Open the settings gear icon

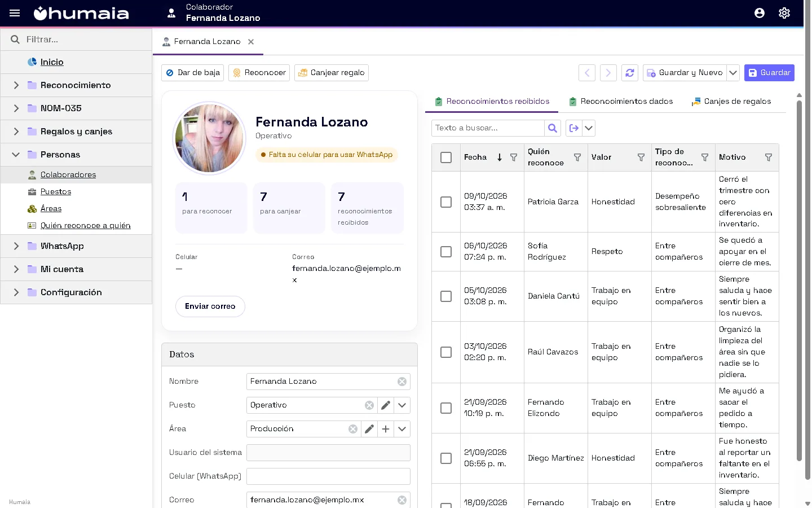pyautogui.click(x=784, y=13)
